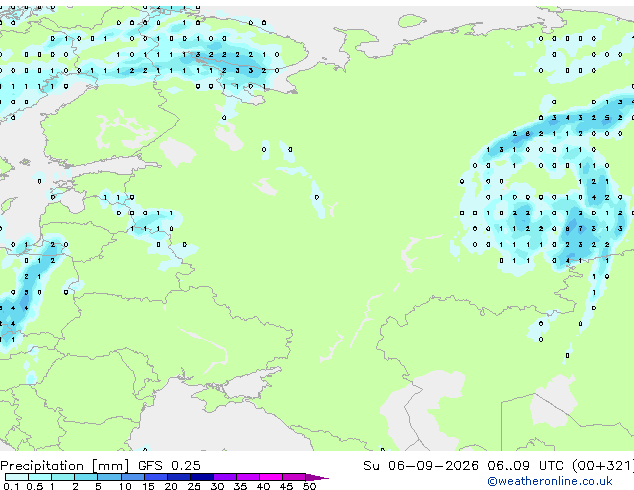Select the 20–25 mm legend color swatch

point(179,477)
